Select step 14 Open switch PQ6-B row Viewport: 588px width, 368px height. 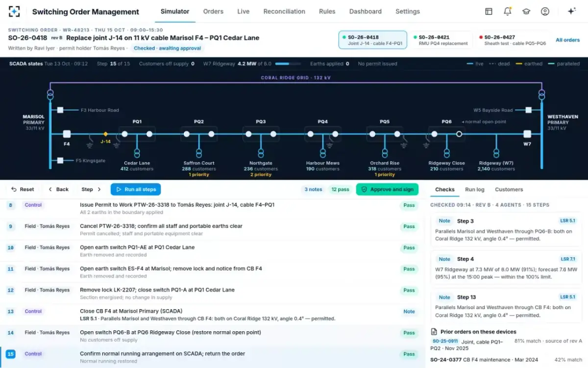(212, 336)
